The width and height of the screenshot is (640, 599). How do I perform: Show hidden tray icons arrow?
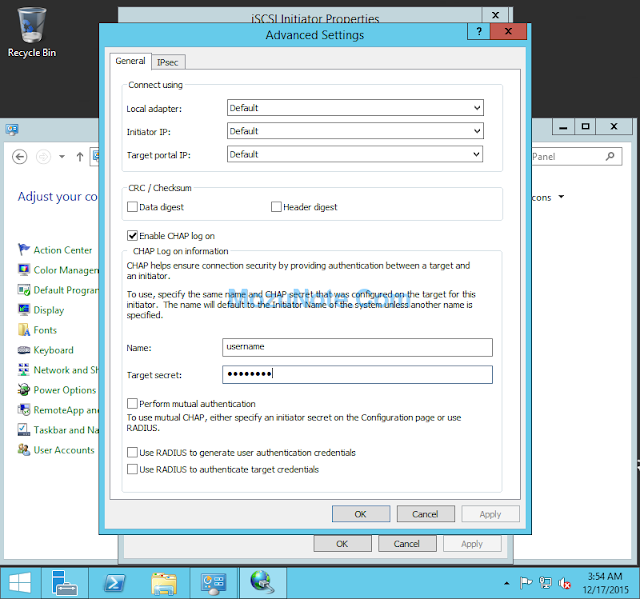click(507, 583)
